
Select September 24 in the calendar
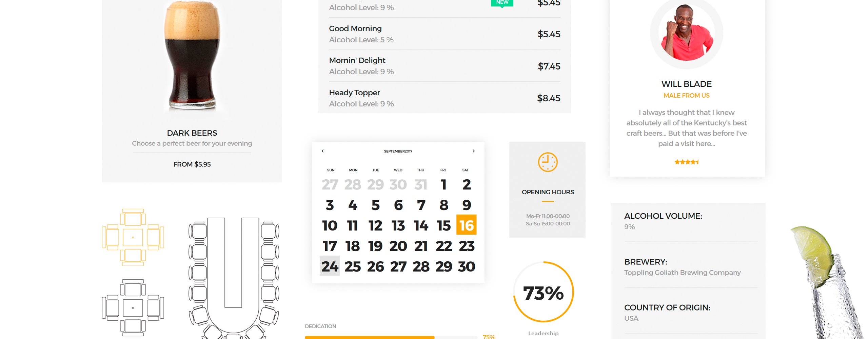pyautogui.click(x=330, y=266)
